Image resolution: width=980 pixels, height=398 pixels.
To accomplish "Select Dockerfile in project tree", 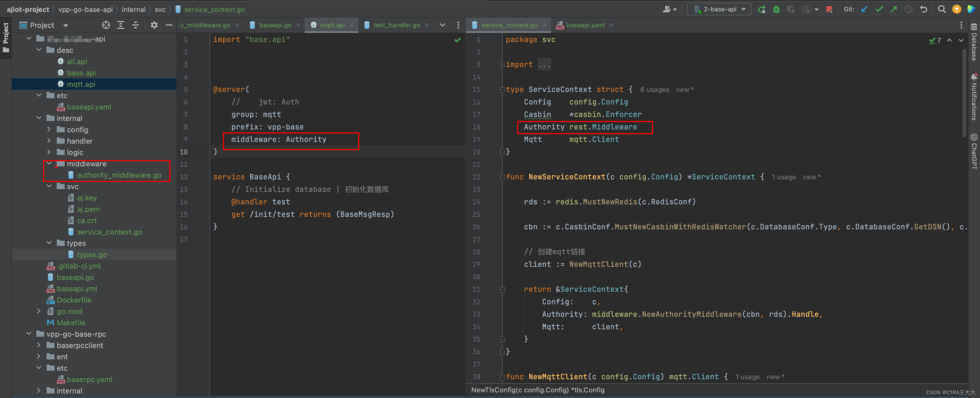I will 74,300.
